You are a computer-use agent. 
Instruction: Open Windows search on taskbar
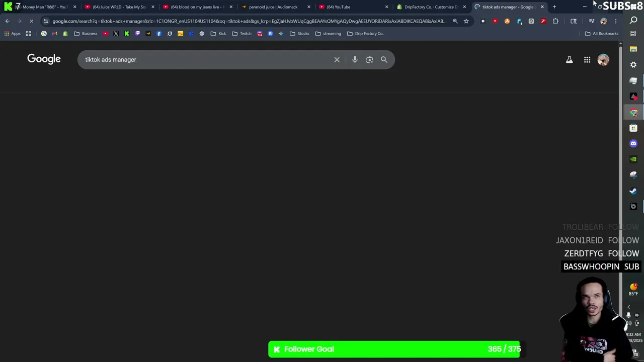(633, 20)
